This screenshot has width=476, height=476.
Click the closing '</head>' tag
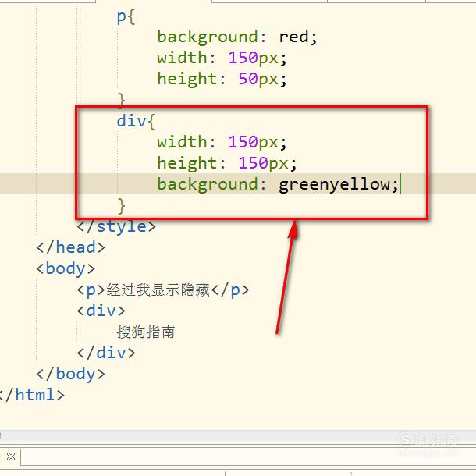pyautogui.click(x=70, y=247)
